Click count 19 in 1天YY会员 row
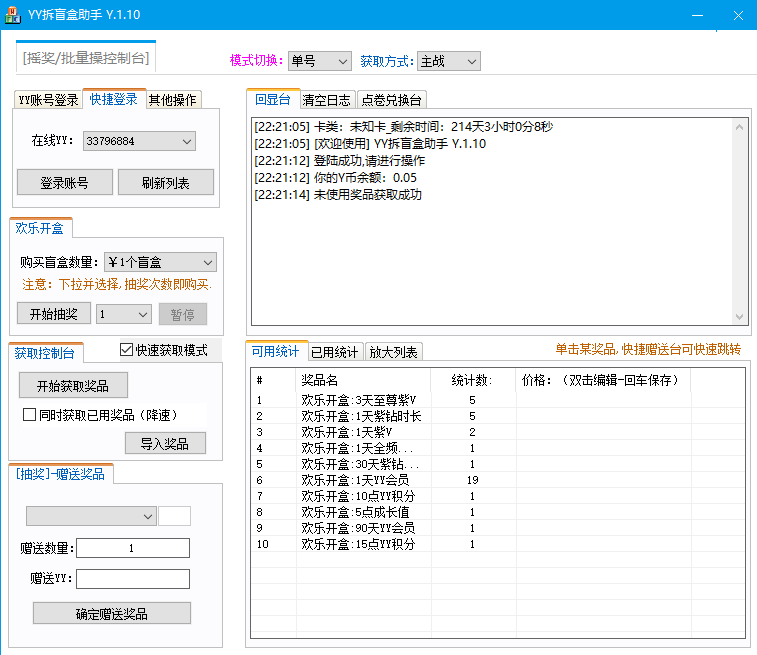757x655 pixels. [473, 480]
